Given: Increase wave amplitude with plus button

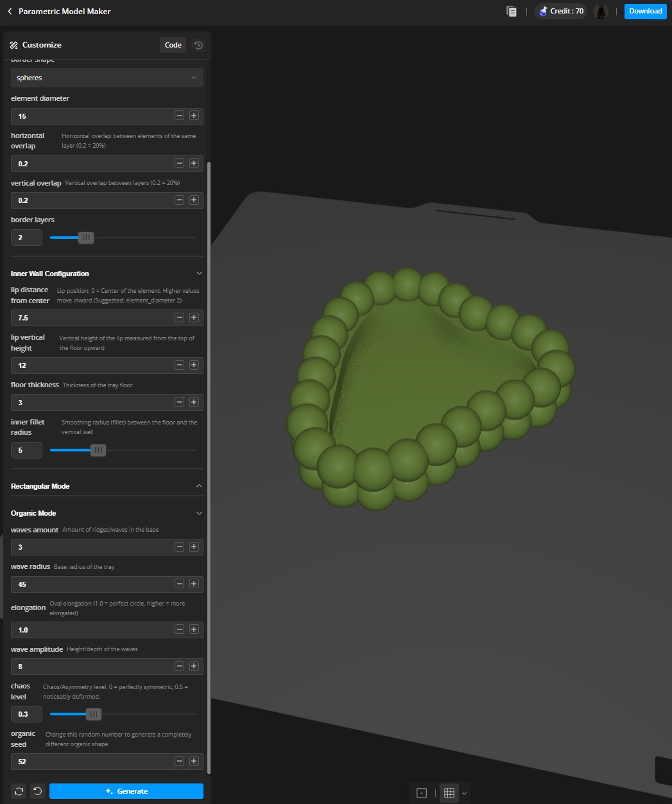Looking at the screenshot, I should 194,667.
